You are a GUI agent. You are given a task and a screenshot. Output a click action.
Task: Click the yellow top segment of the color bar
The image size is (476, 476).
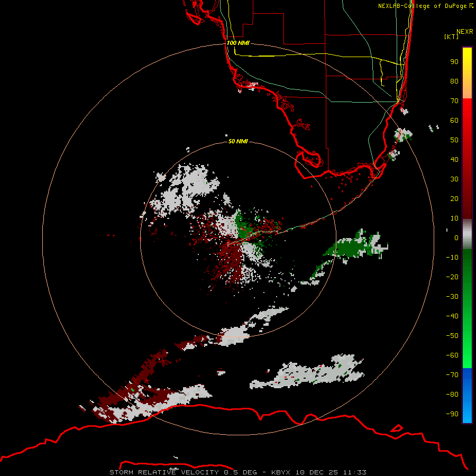467,72
